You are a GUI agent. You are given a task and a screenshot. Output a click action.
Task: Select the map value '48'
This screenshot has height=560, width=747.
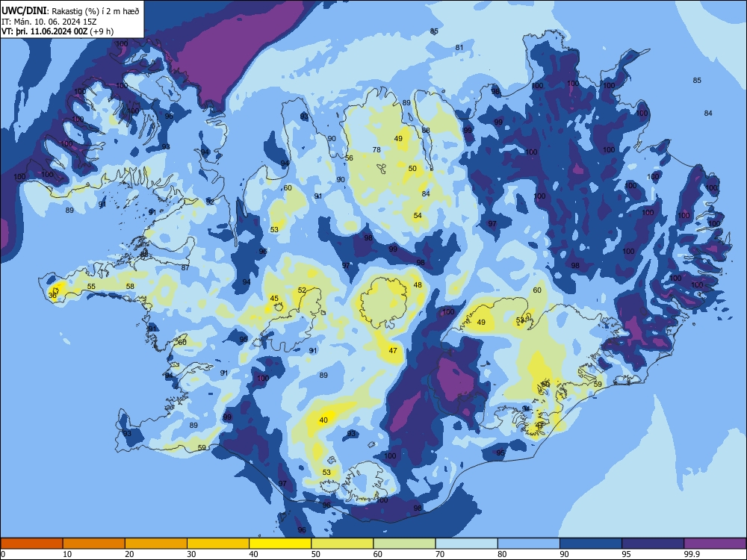418,284
